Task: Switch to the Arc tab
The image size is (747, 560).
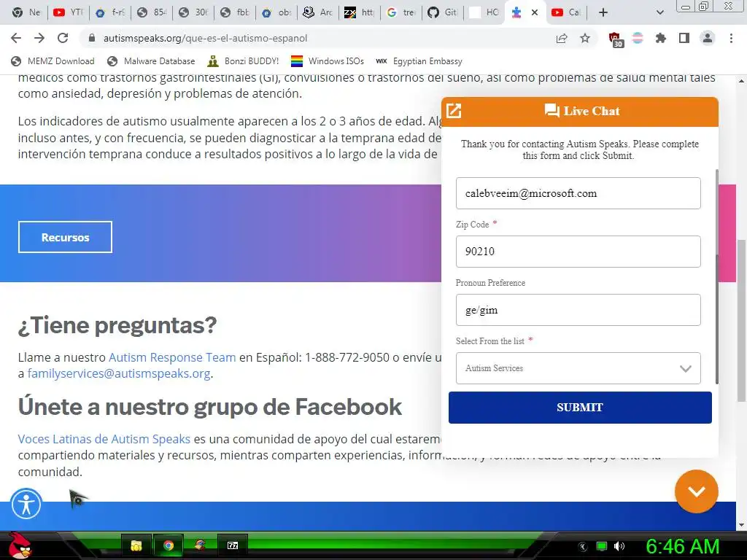Action: coord(318,12)
